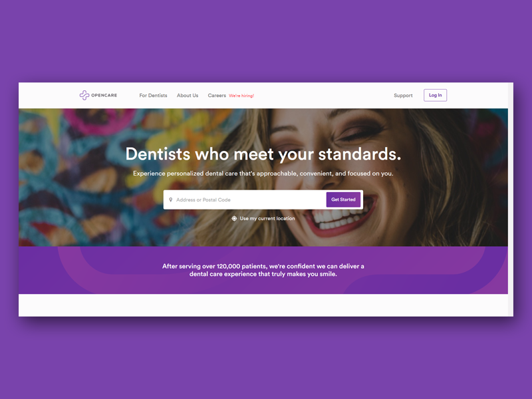Click the 120,000 patients banner text

point(263,270)
